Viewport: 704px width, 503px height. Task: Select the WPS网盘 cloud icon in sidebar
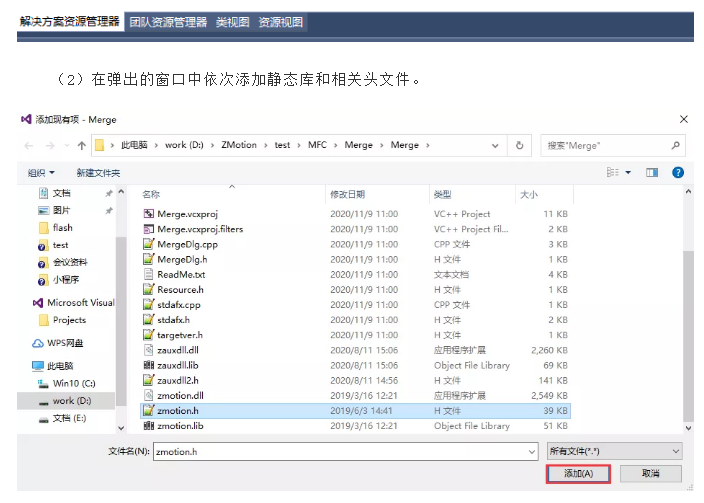click(38, 344)
